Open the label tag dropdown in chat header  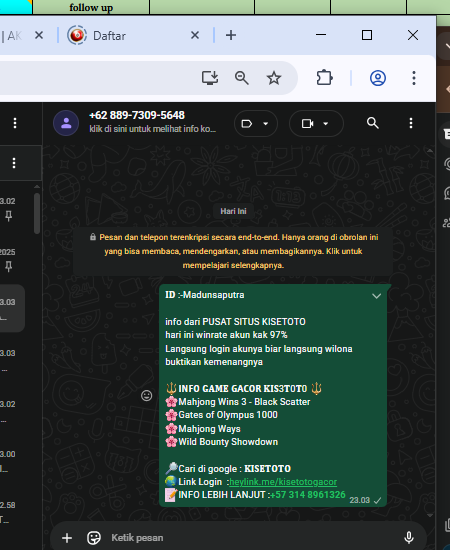[256, 123]
